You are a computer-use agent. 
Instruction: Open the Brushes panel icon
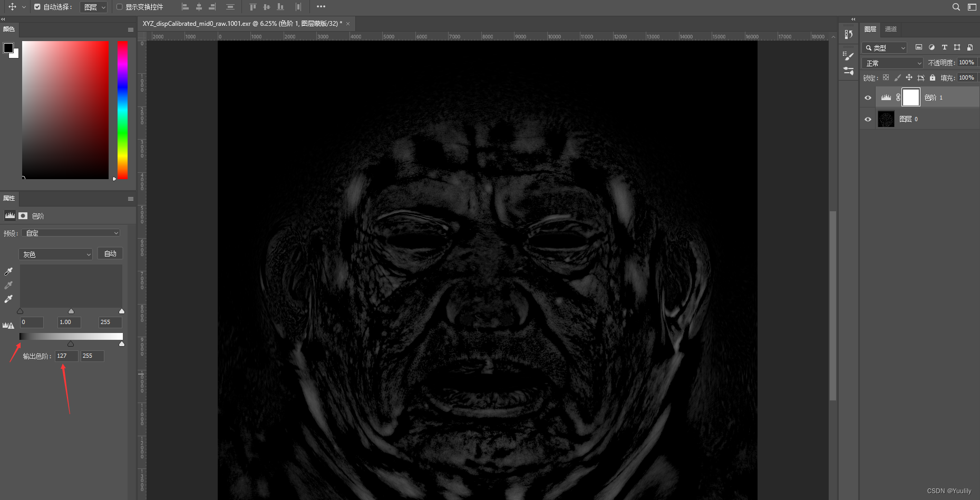click(849, 71)
